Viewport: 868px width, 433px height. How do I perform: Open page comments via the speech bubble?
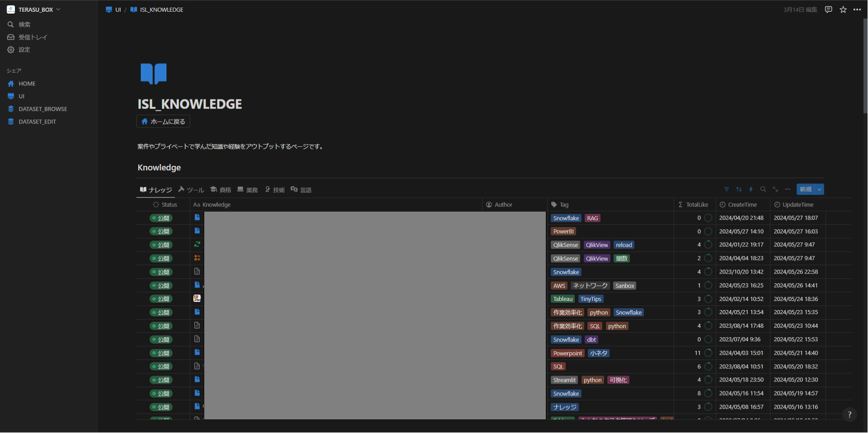click(x=828, y=9)
